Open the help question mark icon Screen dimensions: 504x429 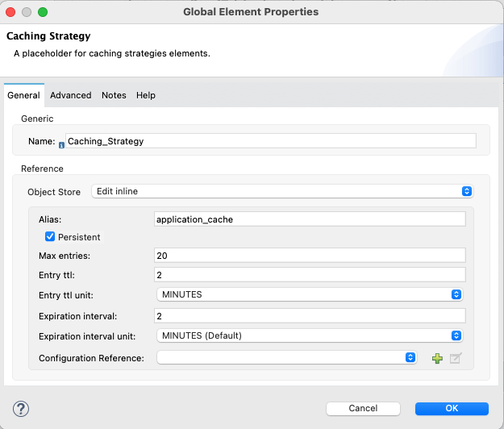coord(21,409)
